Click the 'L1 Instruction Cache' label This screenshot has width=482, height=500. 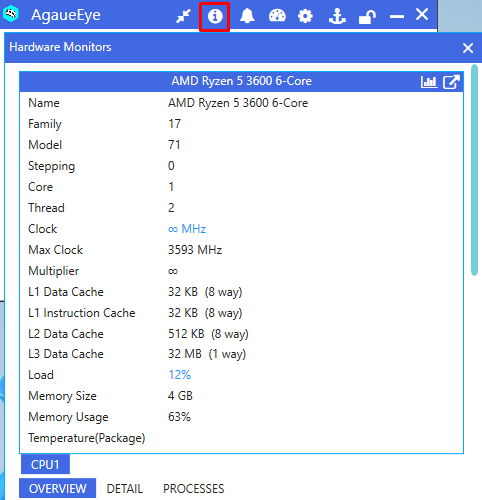pyautogui.click(x=82, y=313)
